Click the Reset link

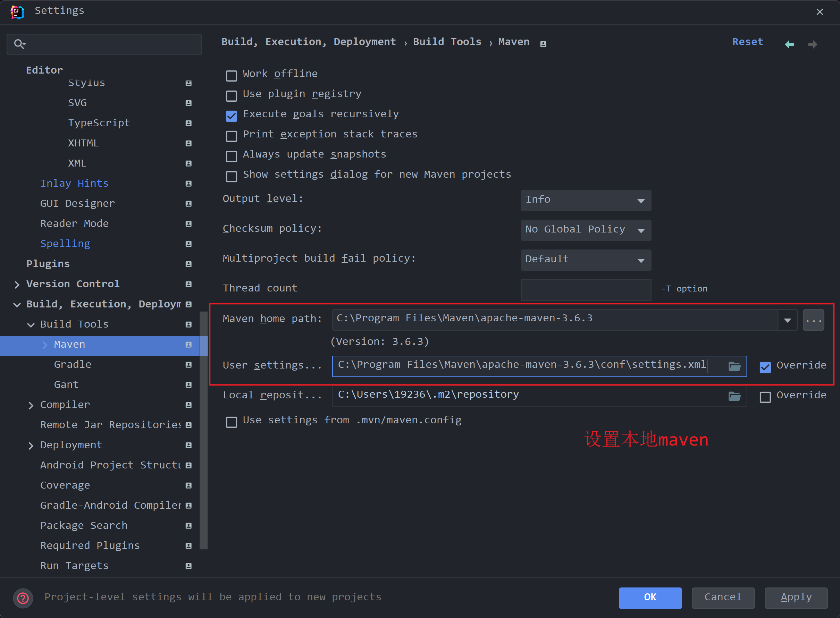(747, 42)
